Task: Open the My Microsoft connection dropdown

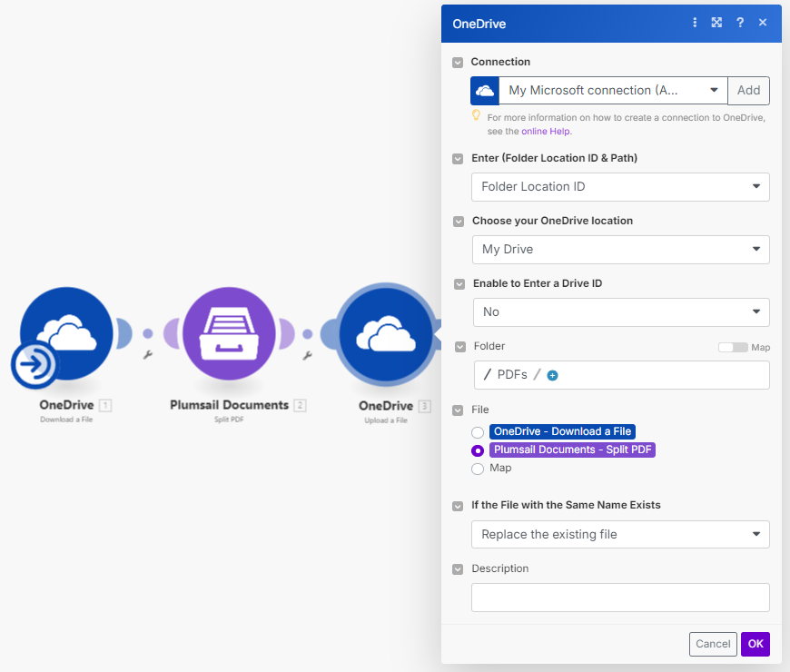Action: coord(613,91)
